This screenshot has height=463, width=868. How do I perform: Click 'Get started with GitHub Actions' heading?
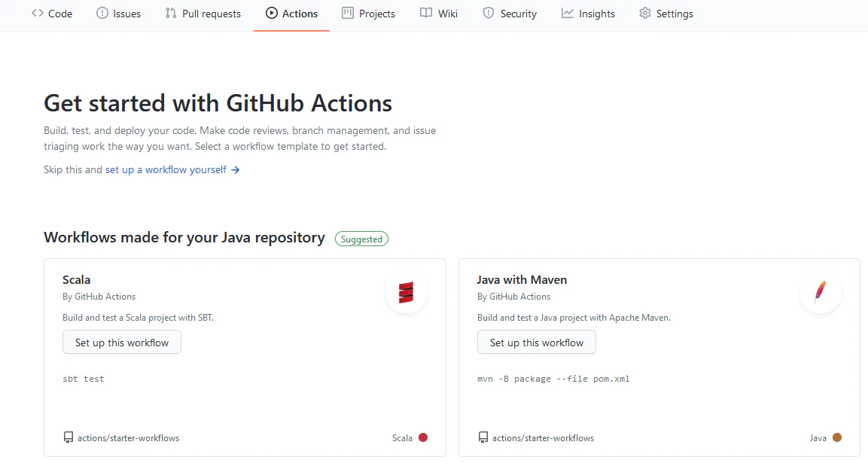(x=218, y=103)
